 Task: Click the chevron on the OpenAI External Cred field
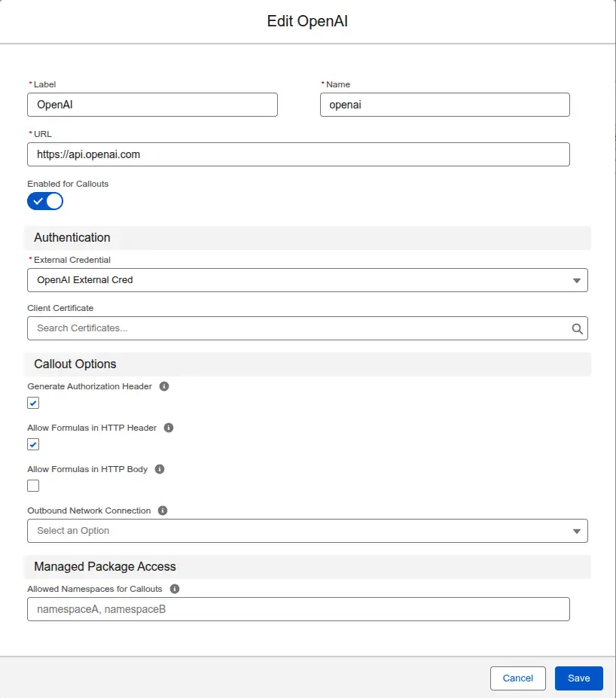pos(577,279)
